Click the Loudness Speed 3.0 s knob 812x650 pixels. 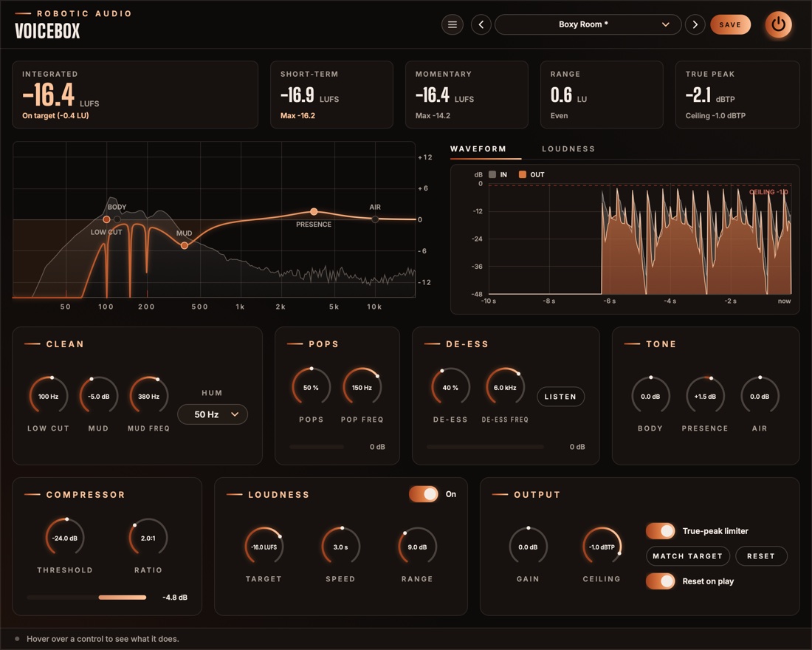[x=341, y=547]
